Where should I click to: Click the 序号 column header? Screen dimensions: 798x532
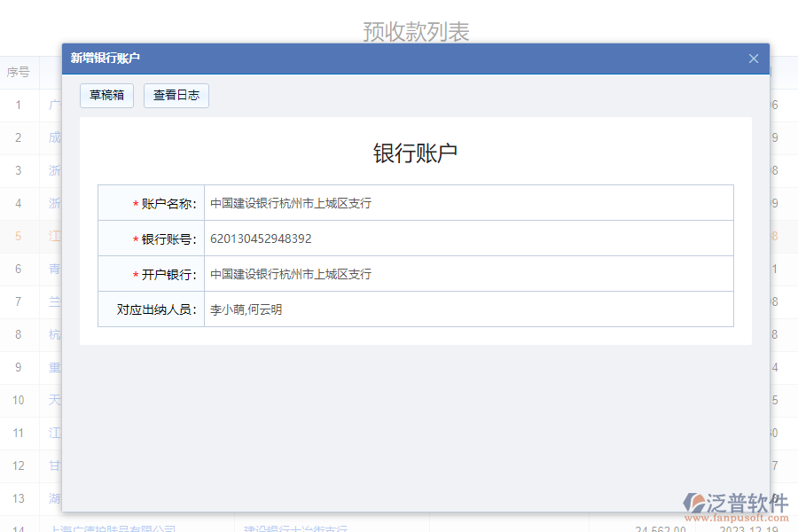[20, 72]
